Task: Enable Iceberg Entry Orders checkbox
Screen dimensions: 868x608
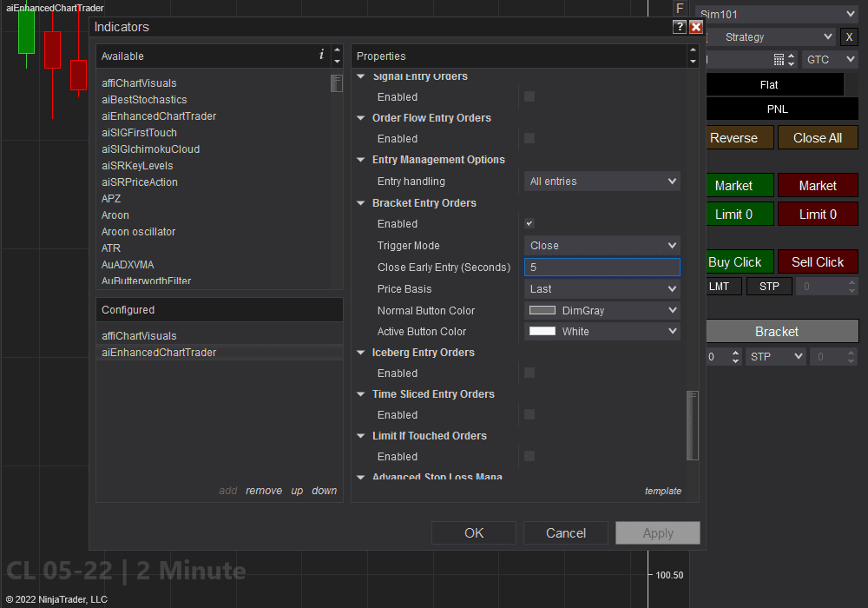Action: [529, 373]
